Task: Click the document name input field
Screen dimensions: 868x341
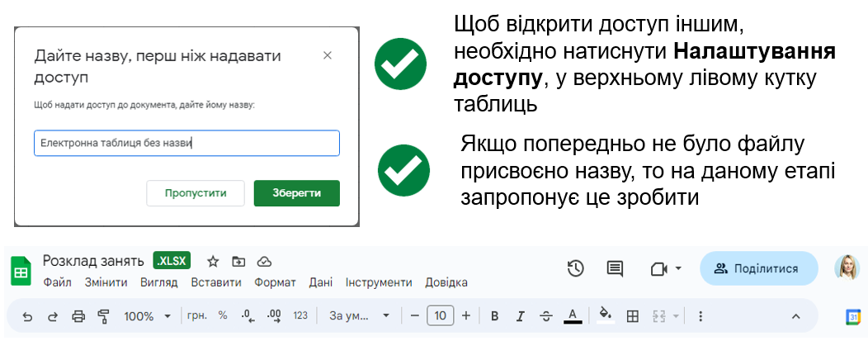Action: click(x=186, y=143)
